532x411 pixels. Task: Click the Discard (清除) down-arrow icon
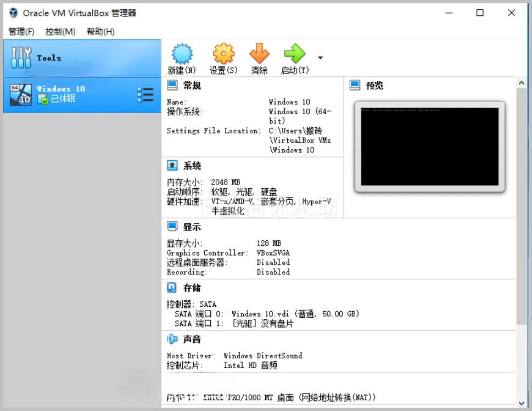point(259,54)
